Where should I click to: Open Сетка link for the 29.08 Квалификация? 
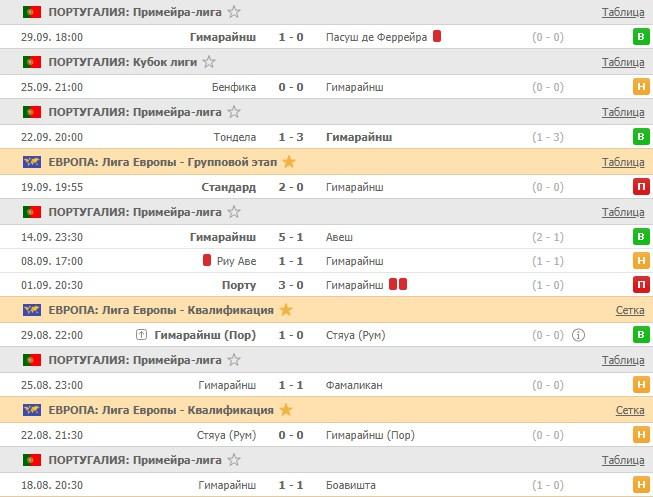tap(629, 310)
